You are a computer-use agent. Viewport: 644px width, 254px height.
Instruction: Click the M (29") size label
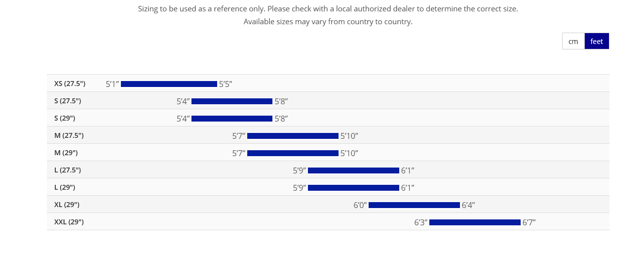(66, 153)
